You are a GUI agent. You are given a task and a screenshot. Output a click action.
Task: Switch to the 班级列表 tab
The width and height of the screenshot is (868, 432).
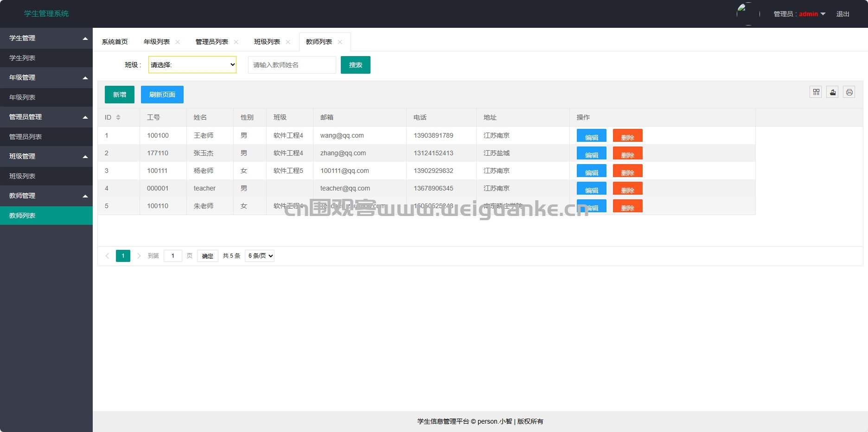pyautogui.click(x=267, y=42)
